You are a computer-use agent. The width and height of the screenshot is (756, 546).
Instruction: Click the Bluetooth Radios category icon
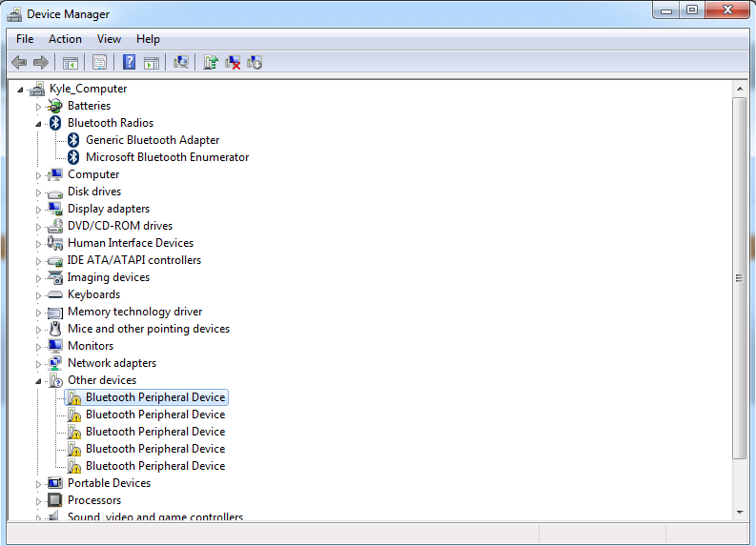[55, 123]
